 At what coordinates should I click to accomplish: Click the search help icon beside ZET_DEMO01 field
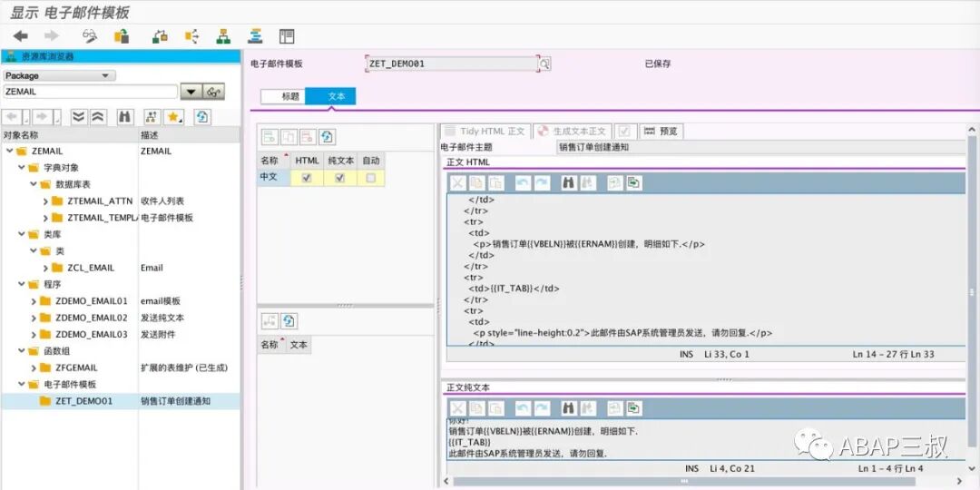(545, 64)
